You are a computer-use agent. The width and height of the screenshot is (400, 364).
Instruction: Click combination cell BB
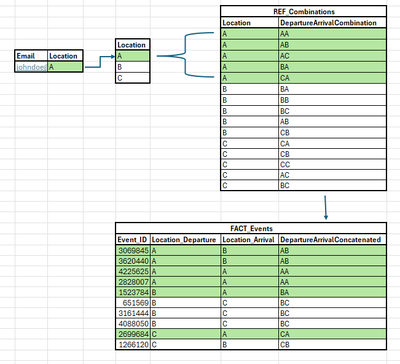coord(332,100)
